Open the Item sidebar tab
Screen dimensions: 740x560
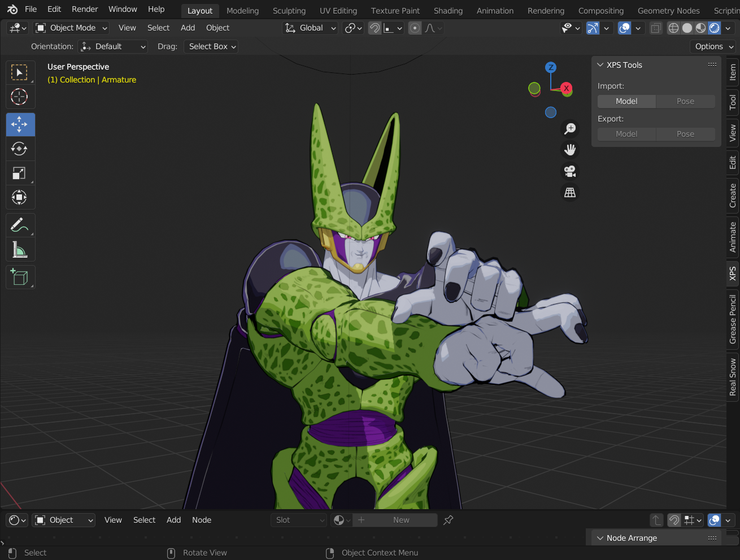coord(733,72)
